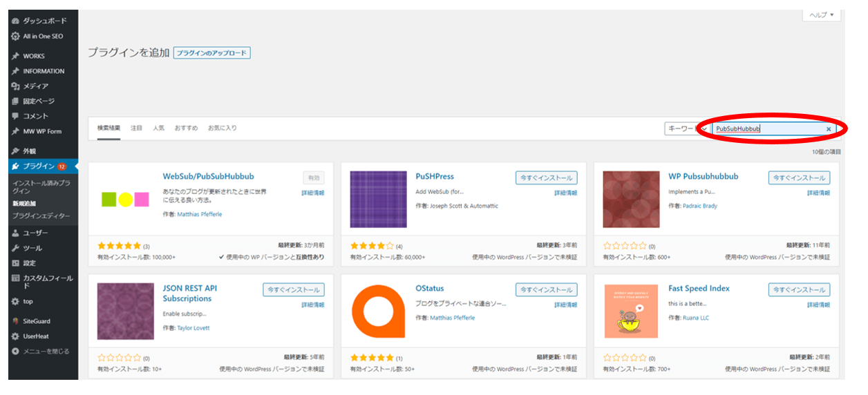868x395 pixels.
Task: Expand the ヘルプ help panel
Action: (822, 15)
